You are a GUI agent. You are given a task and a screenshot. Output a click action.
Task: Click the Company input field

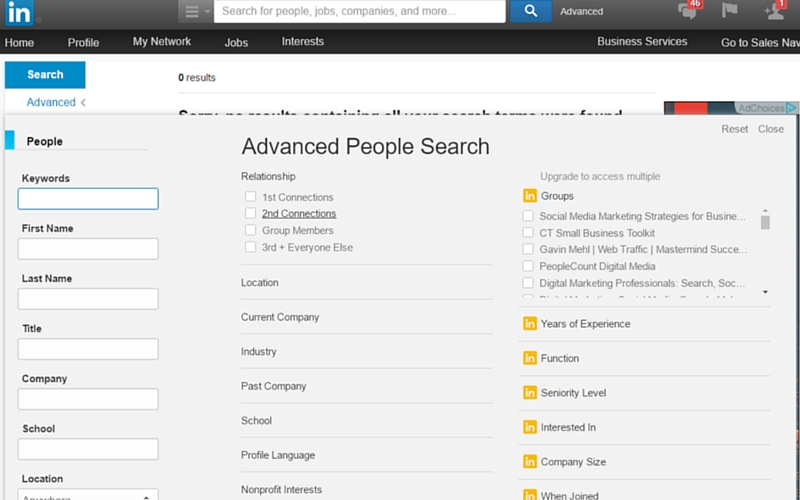88,399
